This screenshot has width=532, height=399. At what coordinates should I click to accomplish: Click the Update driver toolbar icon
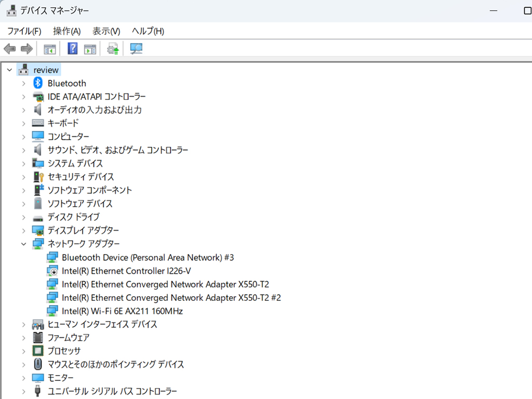(113, 49)
